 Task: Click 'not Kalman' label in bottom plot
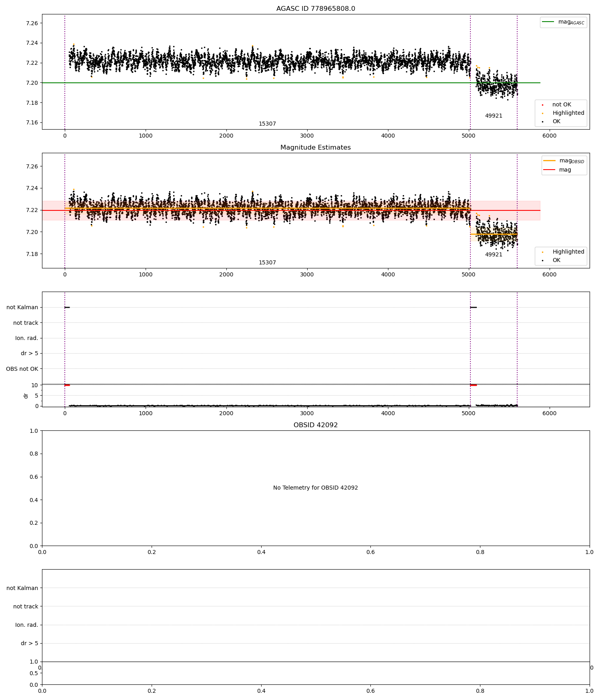point(22,588)
